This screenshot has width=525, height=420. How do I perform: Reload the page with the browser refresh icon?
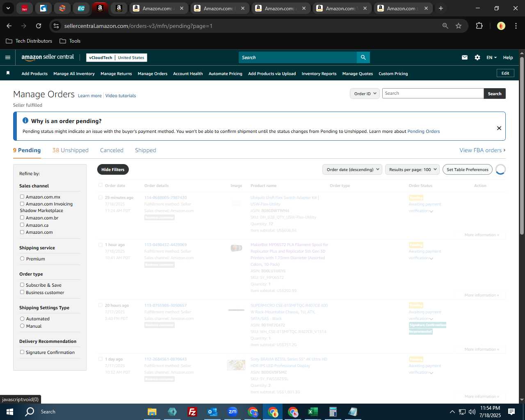tap(39, 26)
